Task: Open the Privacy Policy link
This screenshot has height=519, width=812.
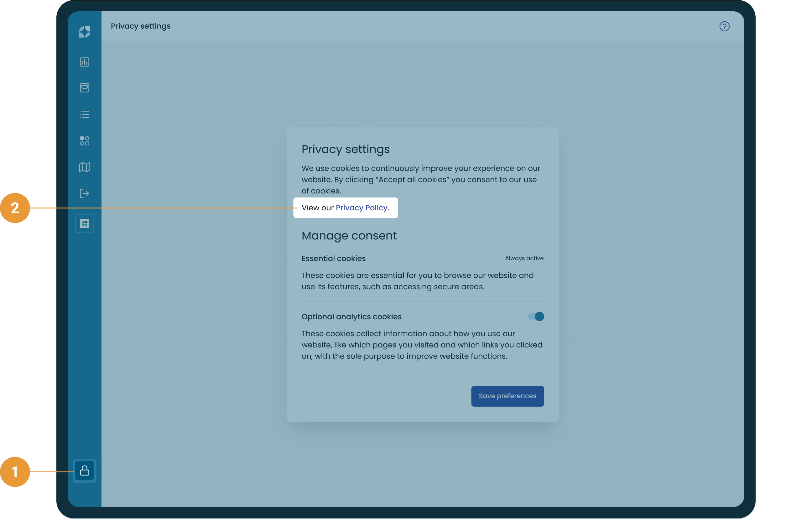Action: 361,208
